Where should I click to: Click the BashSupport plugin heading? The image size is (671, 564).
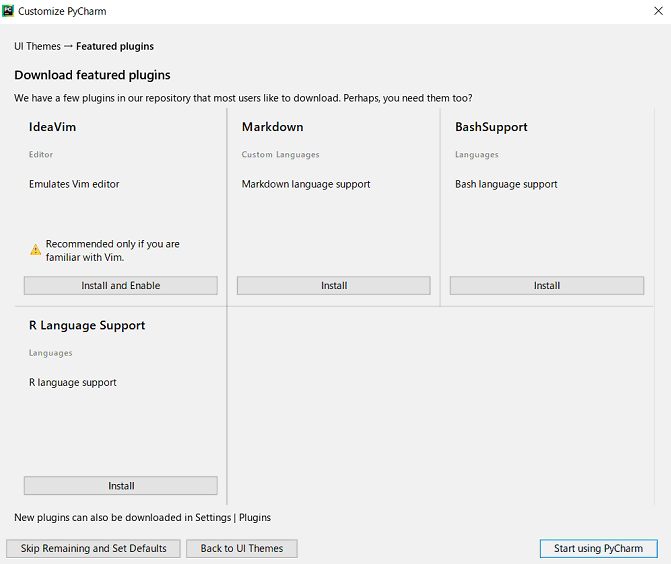491,127
